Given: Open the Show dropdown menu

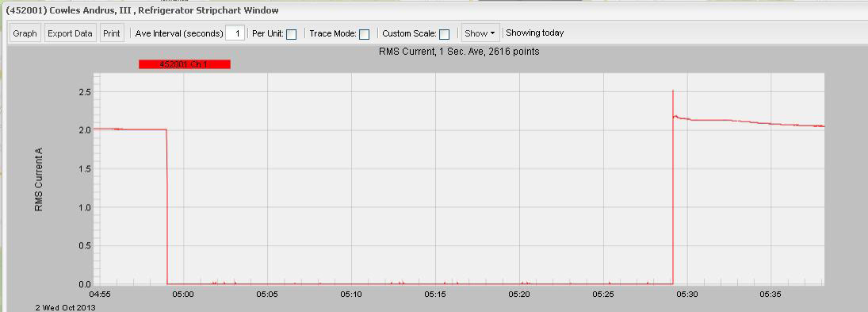Looking at the screenshot, I should [480, 33].
